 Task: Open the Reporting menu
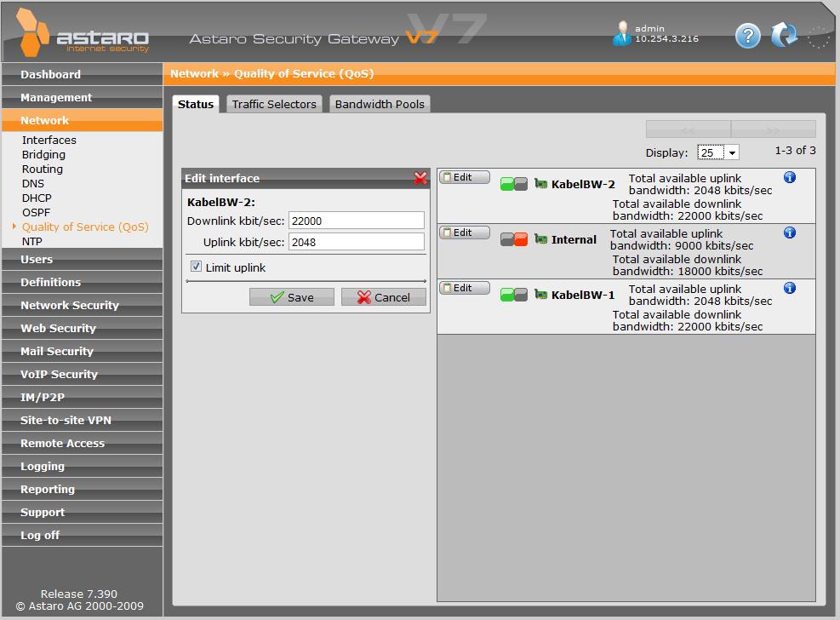[x=82, y=490]
